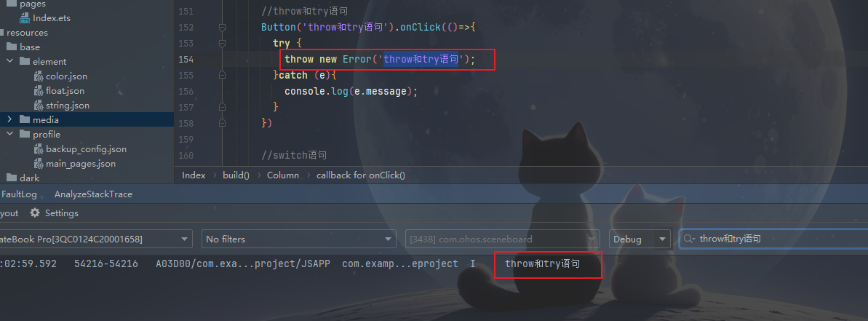Viewport: 868px width, 321px height.
Task: Collapse the profile folder
Action: [10, 135]
